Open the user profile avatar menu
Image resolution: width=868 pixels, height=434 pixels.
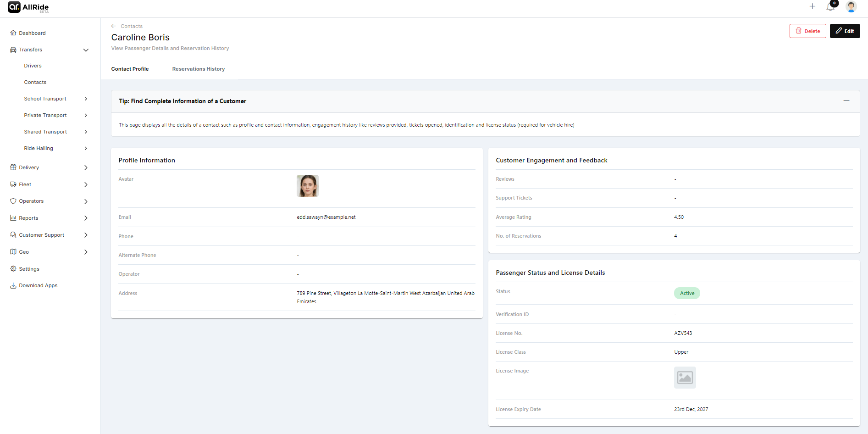click(x=851, y=6)
